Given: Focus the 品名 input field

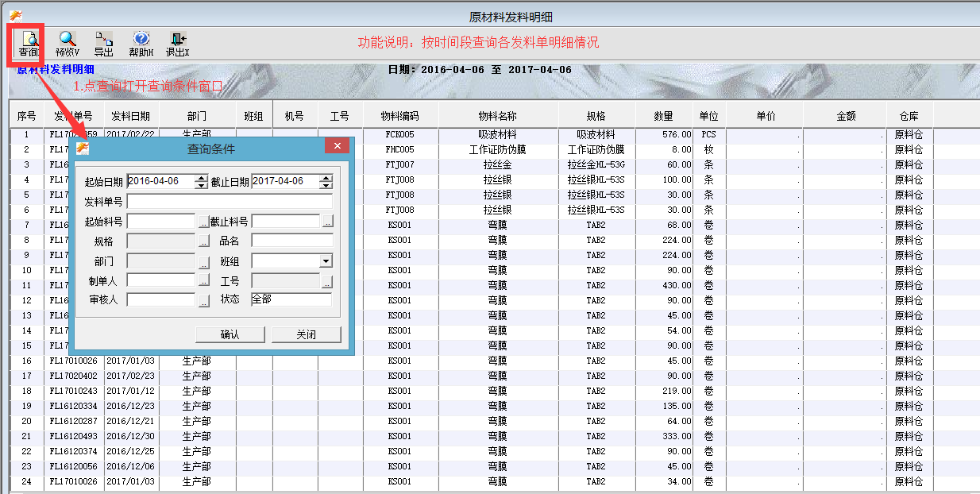Looking at the screenshot, I should click(x=292, y=241).
